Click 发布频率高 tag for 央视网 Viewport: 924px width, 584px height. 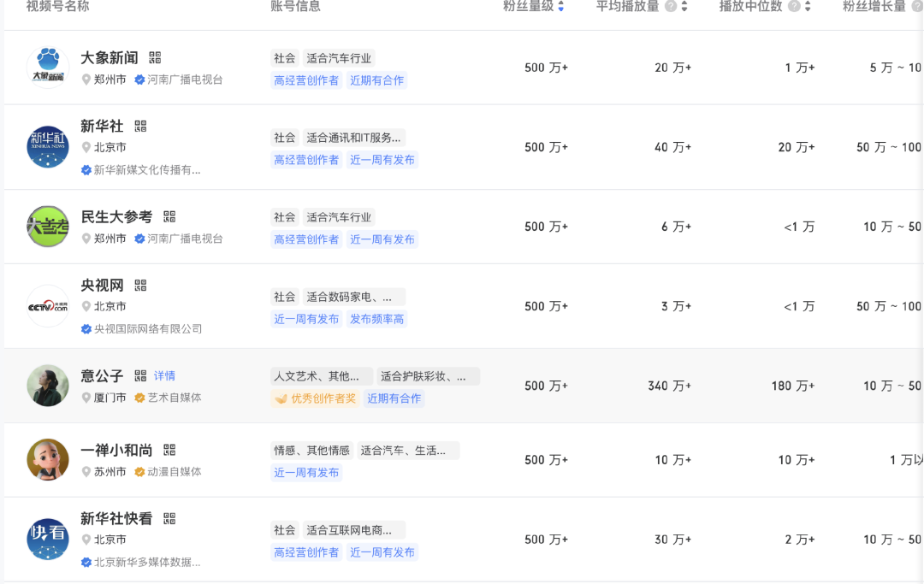click(x=377, y=319)
